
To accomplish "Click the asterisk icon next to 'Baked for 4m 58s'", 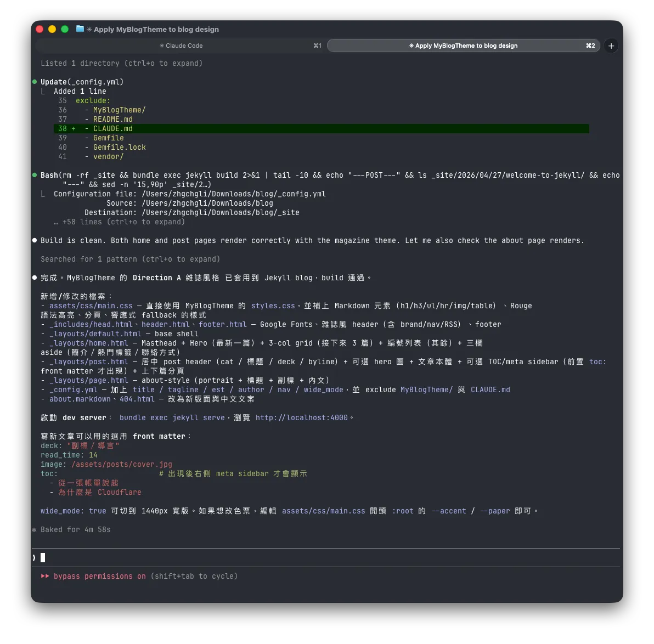I will (35, 530).
